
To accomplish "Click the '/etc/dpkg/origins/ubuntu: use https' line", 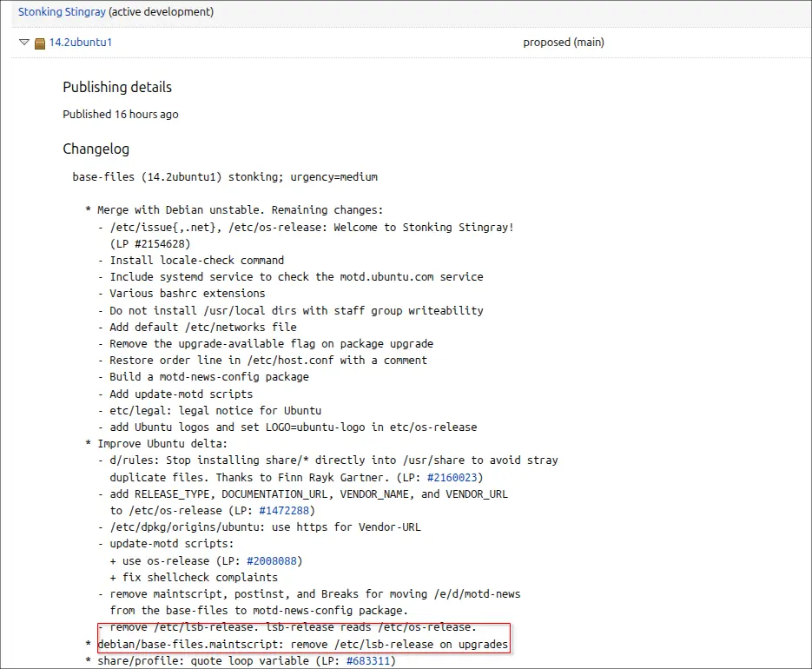I will tap(260, 527).
